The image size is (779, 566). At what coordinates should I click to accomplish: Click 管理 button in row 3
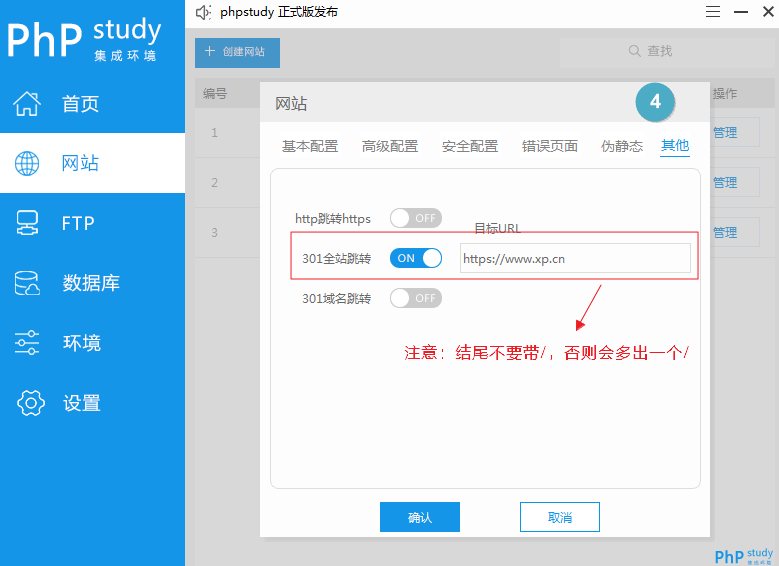tap(735, 232)
